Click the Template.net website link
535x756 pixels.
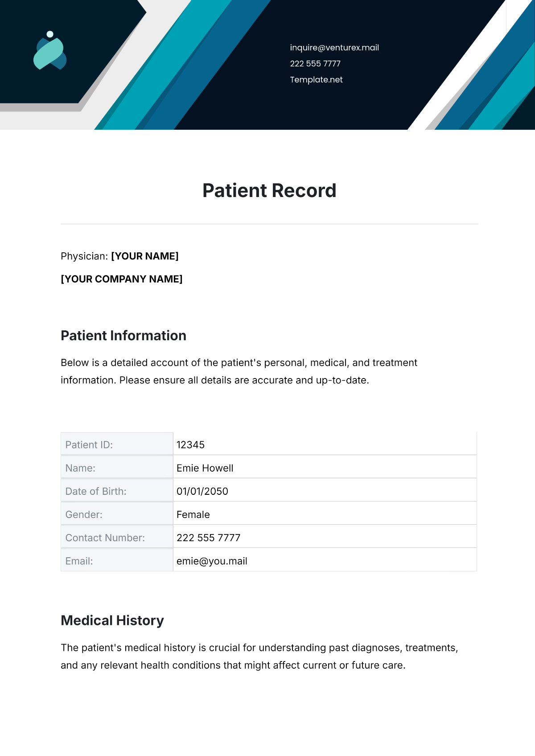[x=316, y=80]
